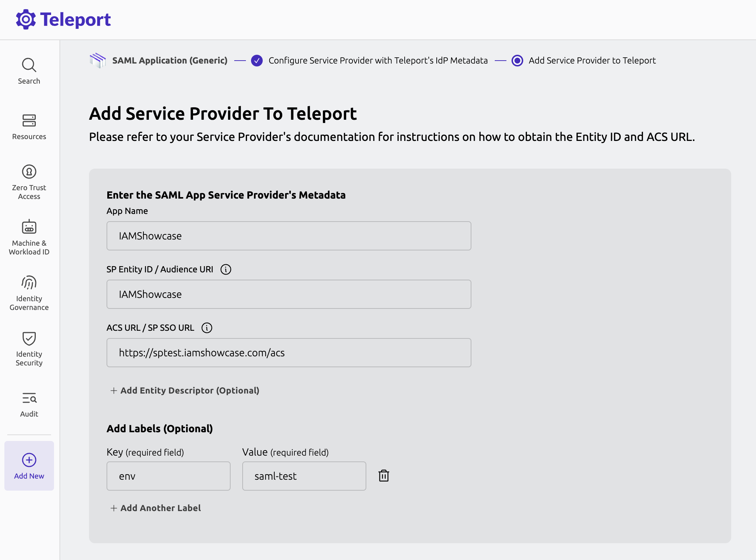Expand Add Entity Descriptor (Optional)
Image resolution: width=756 pixels, height=560 pixels.
[x=185, y=390]
